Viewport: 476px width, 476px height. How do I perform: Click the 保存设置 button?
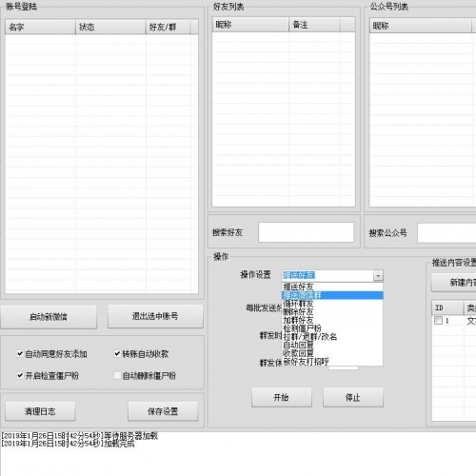click(x=163, y=411)
